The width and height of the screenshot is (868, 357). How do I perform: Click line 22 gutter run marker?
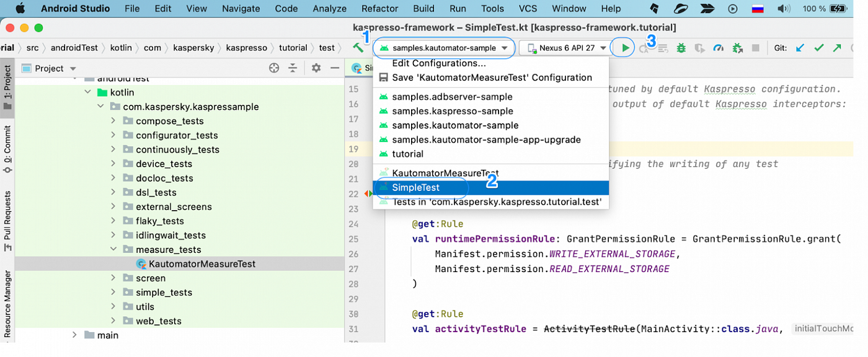tap(368, 194)
